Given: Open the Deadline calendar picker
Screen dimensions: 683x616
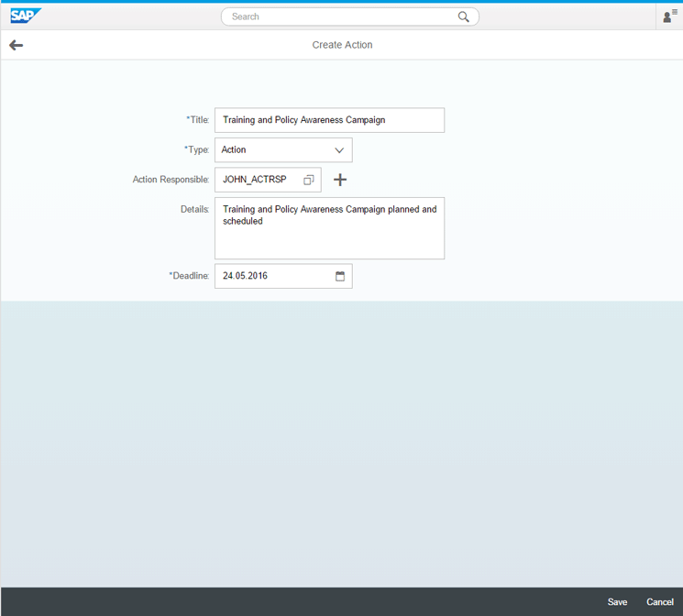Looking at the screenshot, I should [340, 276].
